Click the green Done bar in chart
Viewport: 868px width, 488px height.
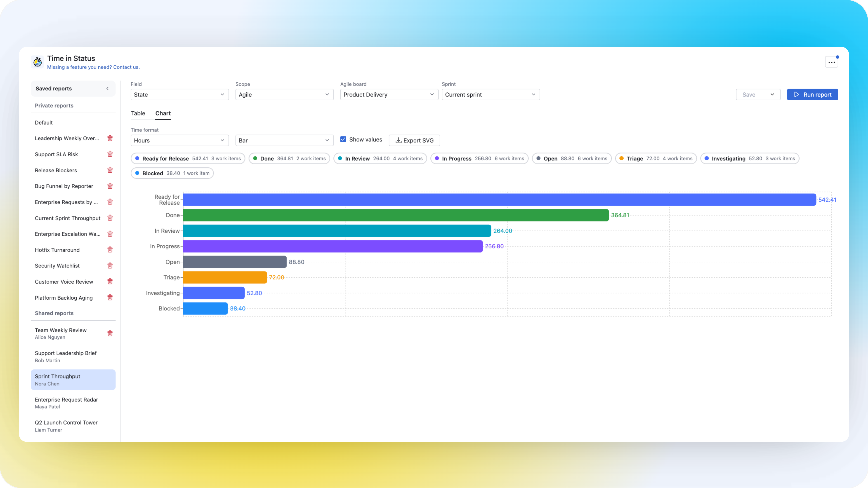tap(396, 215)
